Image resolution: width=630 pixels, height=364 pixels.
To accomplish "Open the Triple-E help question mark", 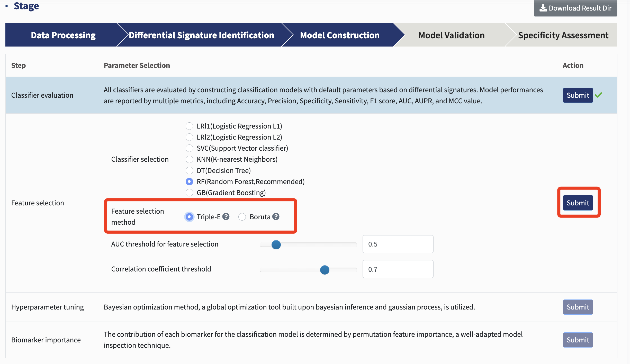I will 226,216.
